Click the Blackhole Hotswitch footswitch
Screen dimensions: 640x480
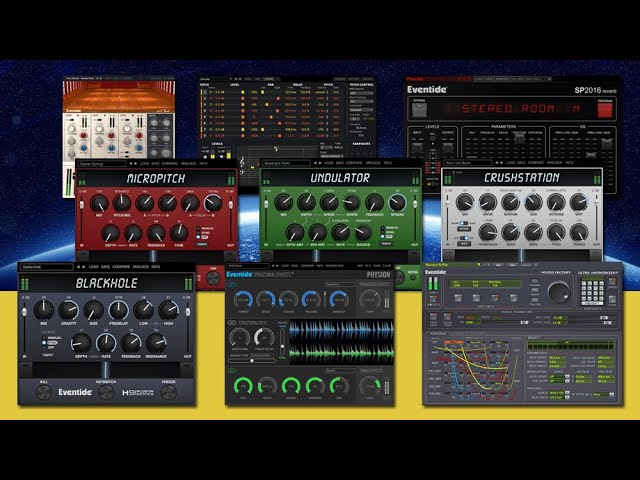[x=106, y=393]
